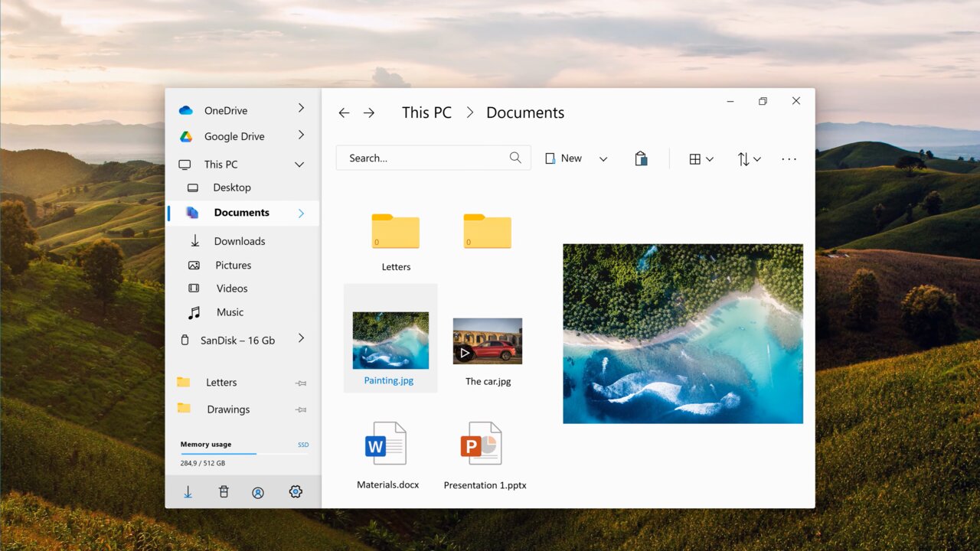Select the Presentation 1.pptx file
Image resolution: width=980 pixels, height=551 pixels.
coord(485,455)
